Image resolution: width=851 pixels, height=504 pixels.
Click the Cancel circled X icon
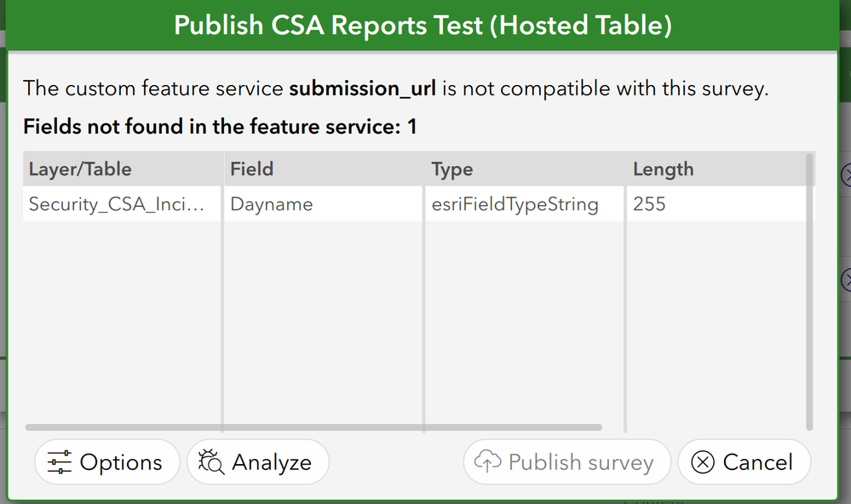click(x=703, y=462)
